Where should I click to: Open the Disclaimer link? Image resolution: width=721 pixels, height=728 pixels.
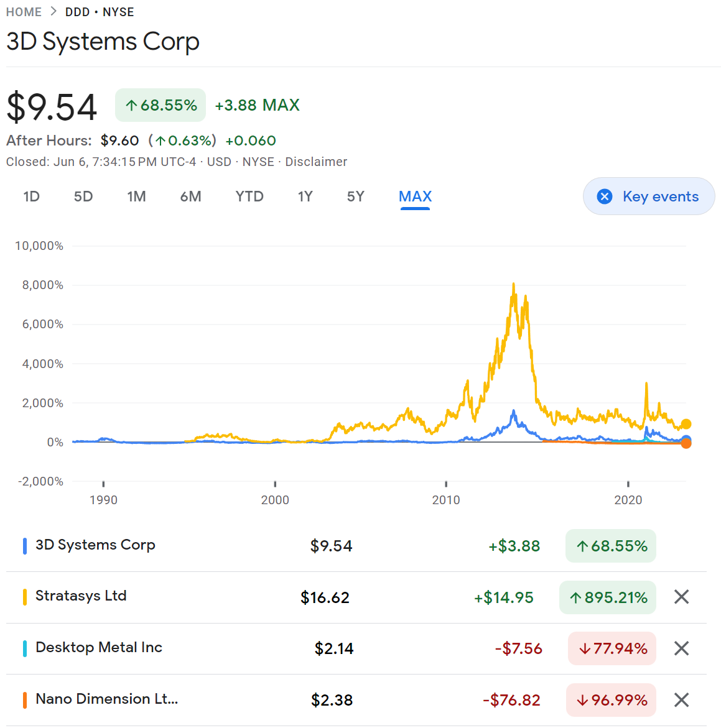tap(316, 162)
